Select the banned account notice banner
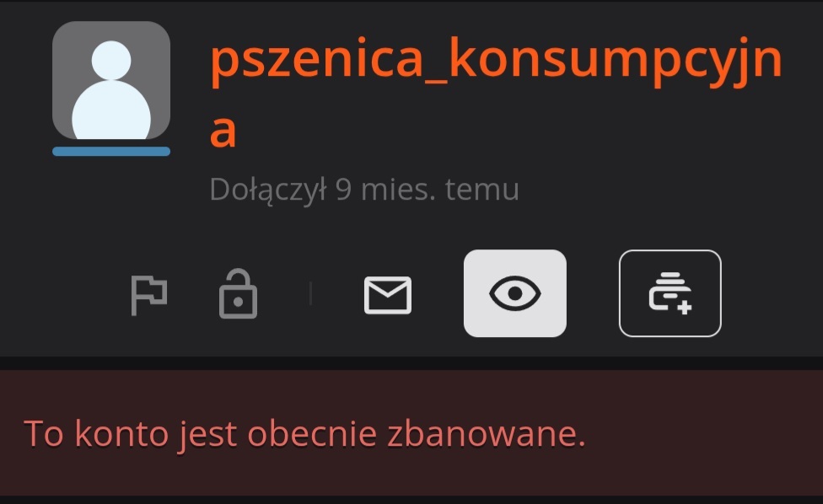 pyautogui.click(x=411, y=432)
